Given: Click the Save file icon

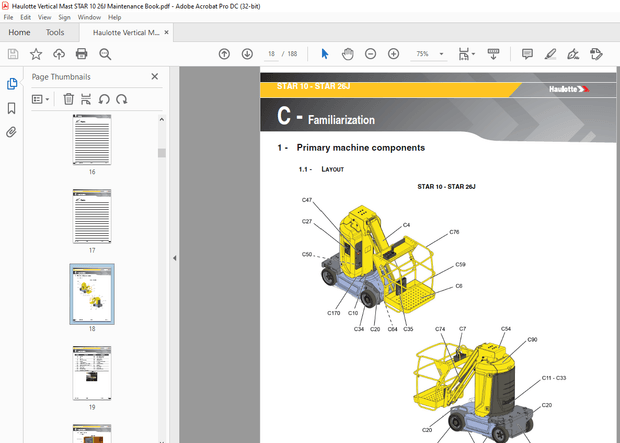Looking at the screenshot, I should pos(13,54).
